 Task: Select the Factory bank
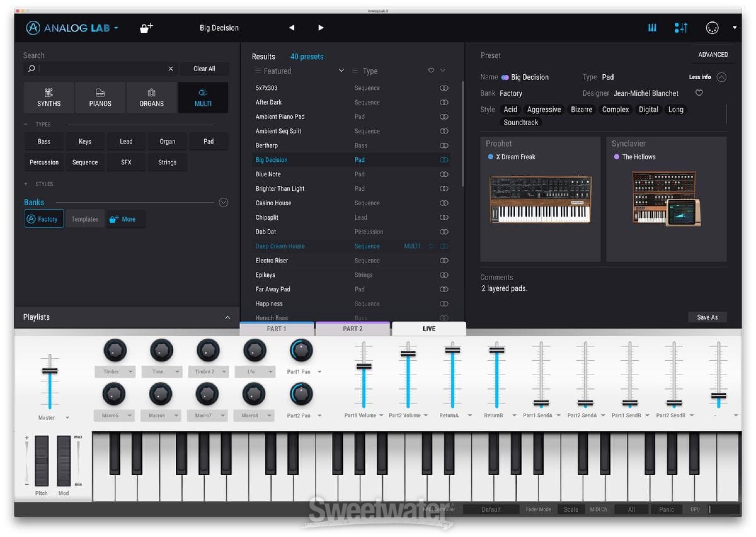point(44,219)
